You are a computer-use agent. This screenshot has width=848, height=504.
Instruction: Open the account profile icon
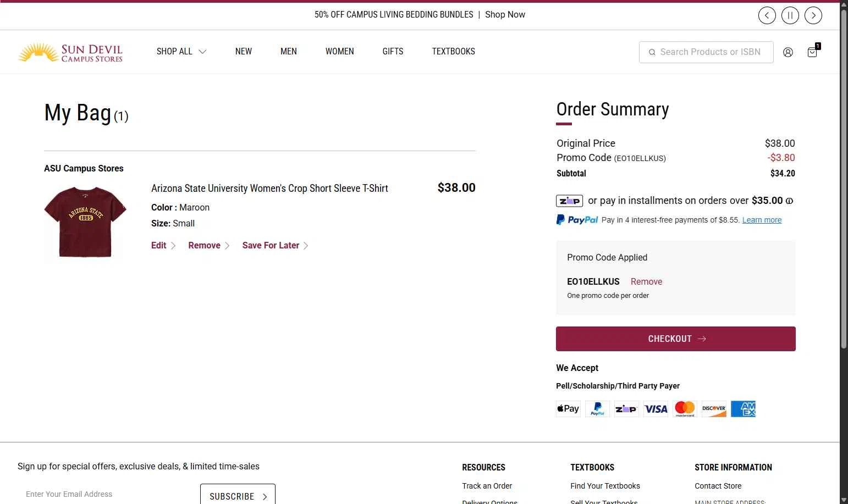pyautogui.click(x=788, y=52)
